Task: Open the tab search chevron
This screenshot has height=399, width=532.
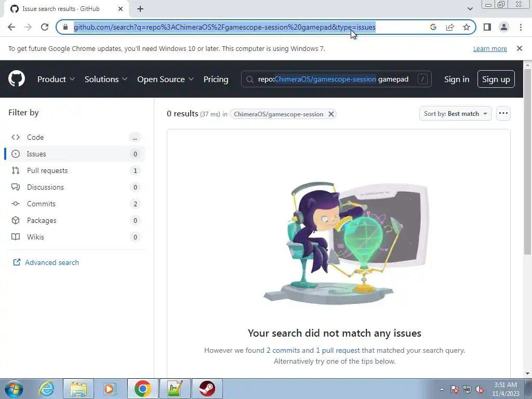Action: 470,9
